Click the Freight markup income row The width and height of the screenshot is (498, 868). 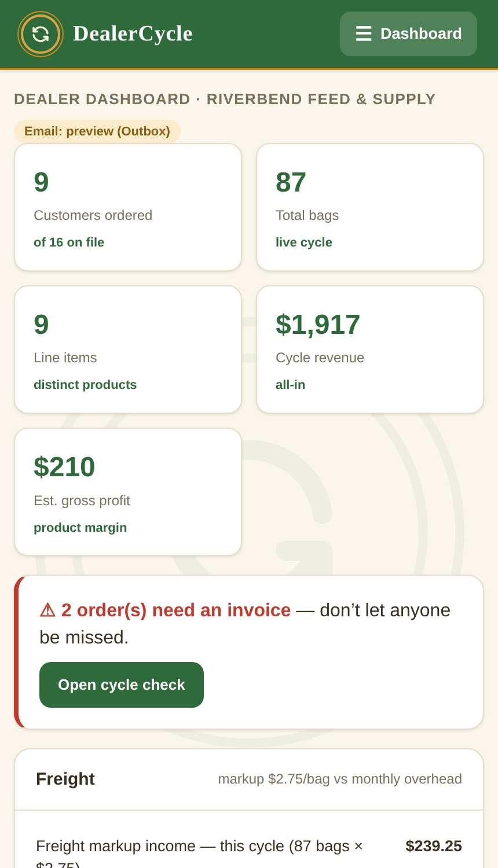pyautogui.click(x=249, y=851)
